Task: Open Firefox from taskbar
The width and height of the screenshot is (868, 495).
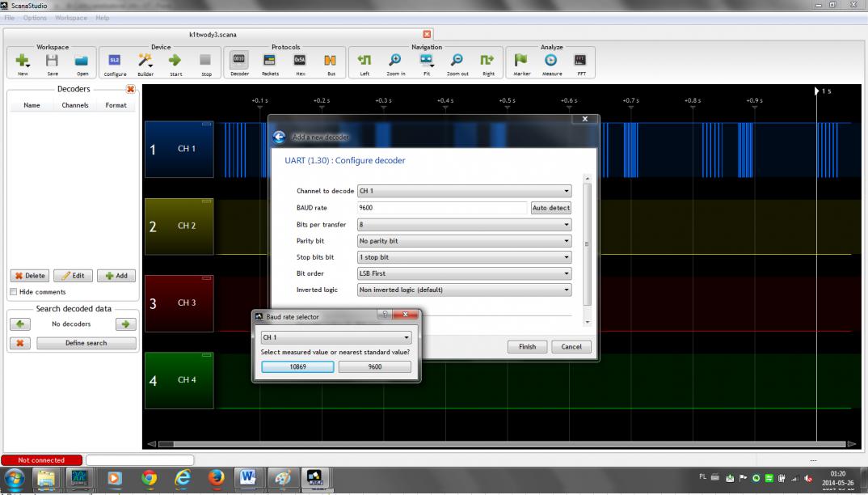Action: tap(217, 478)
